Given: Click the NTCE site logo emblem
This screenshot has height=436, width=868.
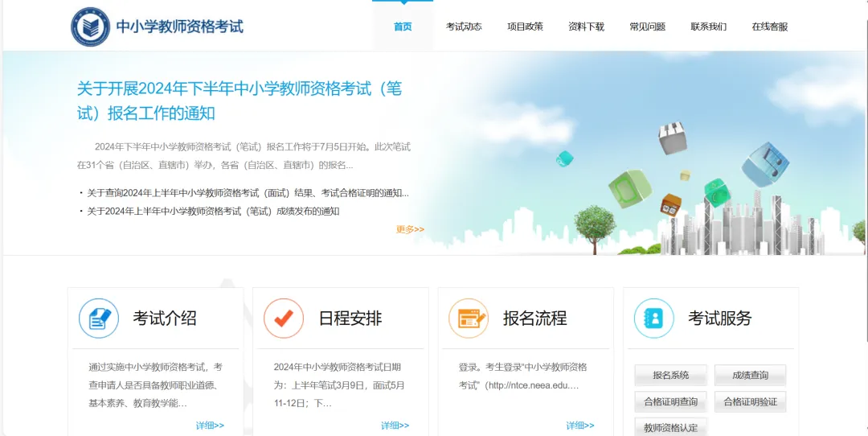Looking at the screenshot, I should 91,27.
